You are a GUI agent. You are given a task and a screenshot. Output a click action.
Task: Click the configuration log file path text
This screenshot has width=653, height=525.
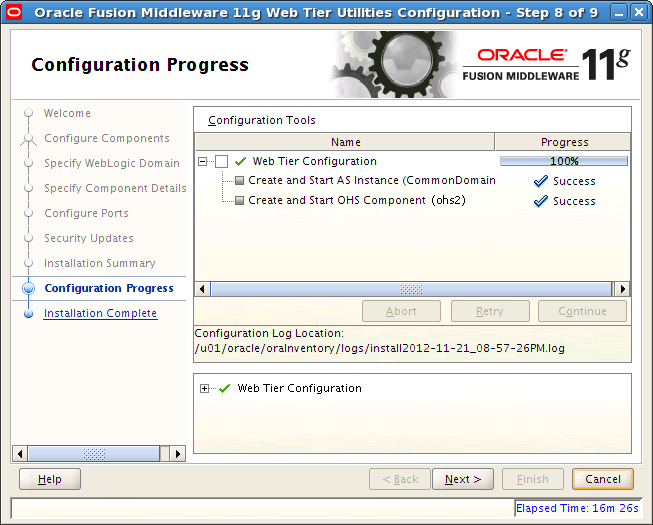click(x=379, y=348)
